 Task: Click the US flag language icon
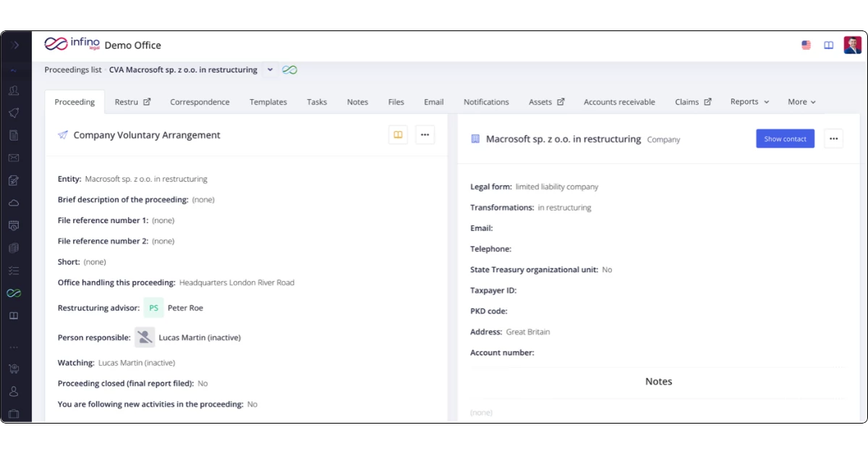(806, 45)
